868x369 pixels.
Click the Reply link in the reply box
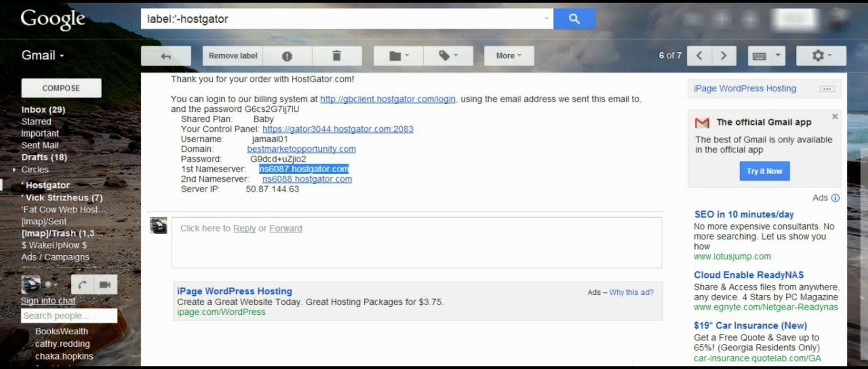tap(244, 228)
